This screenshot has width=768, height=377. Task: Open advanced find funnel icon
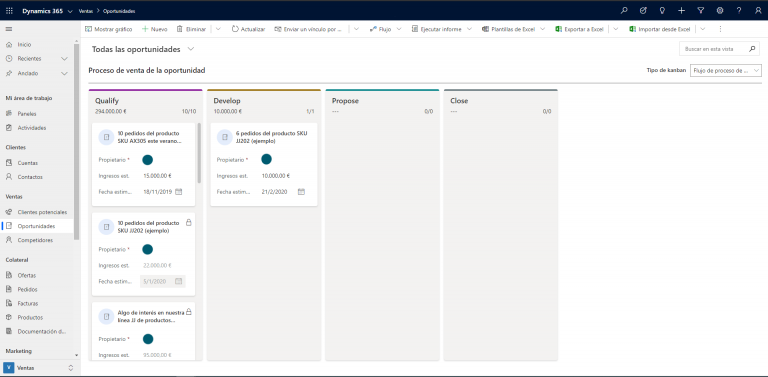(700, 11)
